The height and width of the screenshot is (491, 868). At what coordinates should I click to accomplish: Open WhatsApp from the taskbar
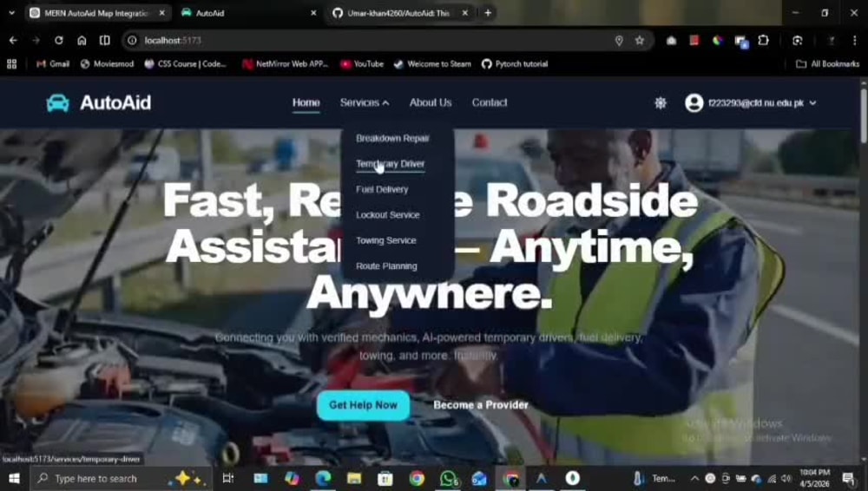449,478
